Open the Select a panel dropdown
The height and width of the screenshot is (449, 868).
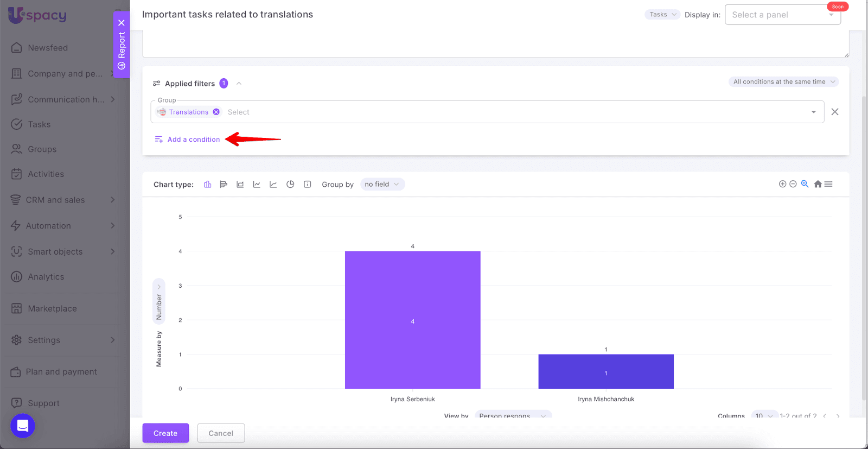[x=782, y=15]
